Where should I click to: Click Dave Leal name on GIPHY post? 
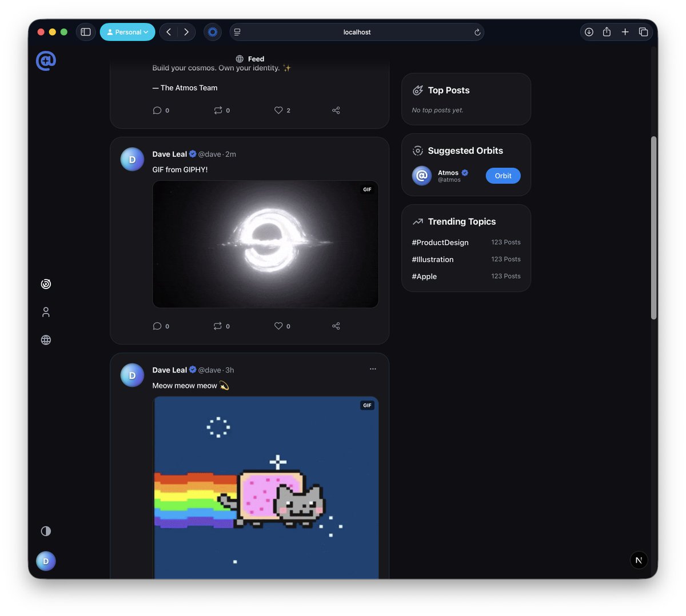coord(170,154)
